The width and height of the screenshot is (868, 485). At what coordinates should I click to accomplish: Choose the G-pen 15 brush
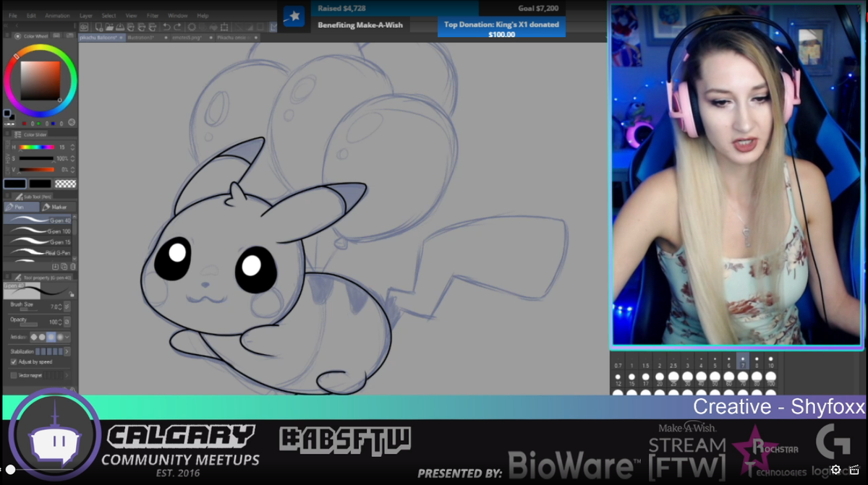click(x=37, y=241)
